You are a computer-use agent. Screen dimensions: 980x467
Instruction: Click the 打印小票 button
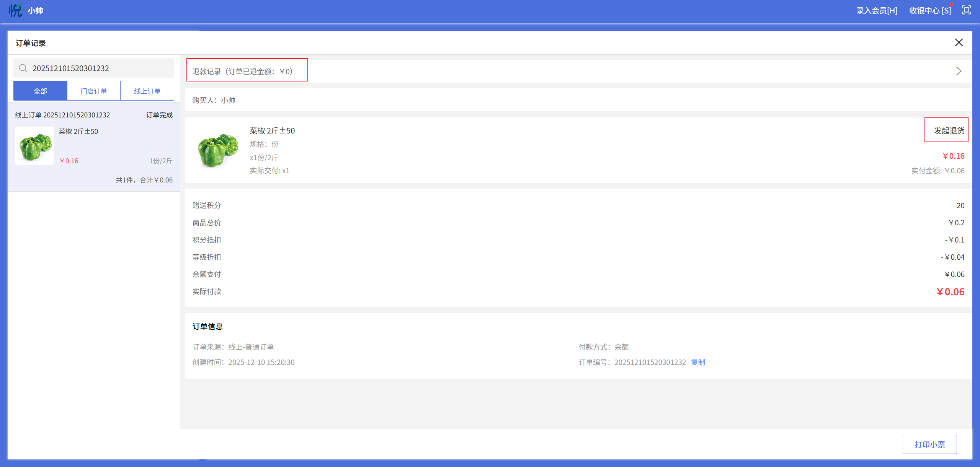tap(929, 444)
